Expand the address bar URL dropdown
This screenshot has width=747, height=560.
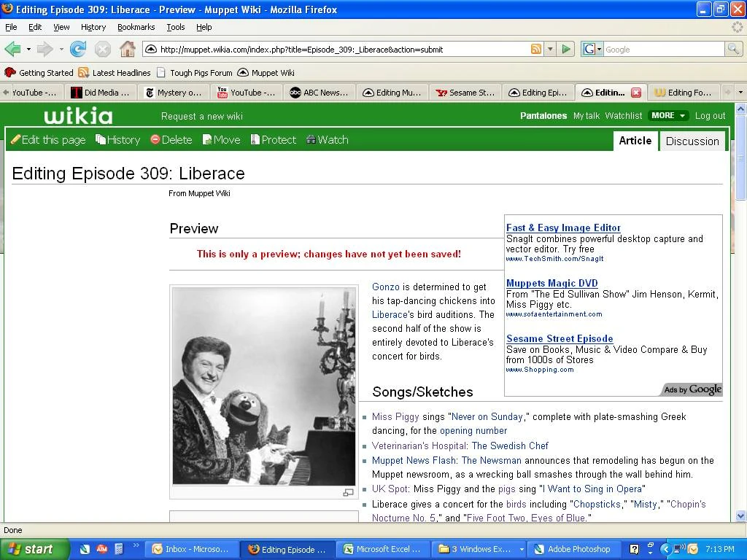pyautogui.click(x=550, y=49)
